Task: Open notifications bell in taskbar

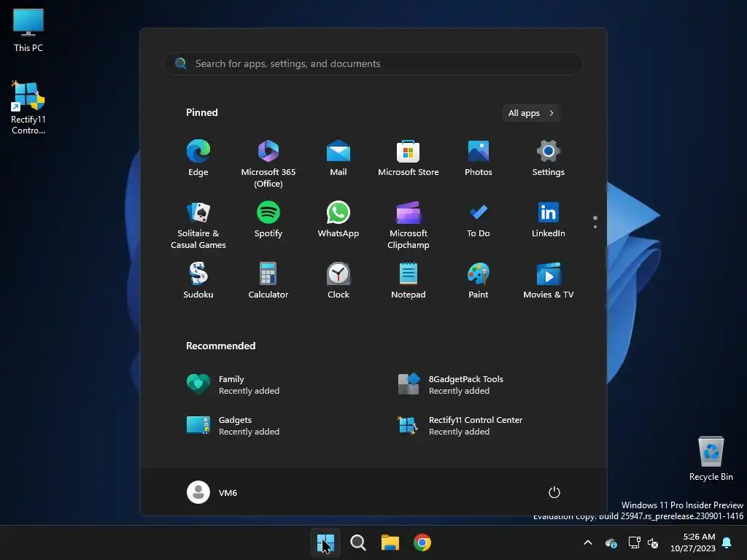Action: (x=727, y=542)
